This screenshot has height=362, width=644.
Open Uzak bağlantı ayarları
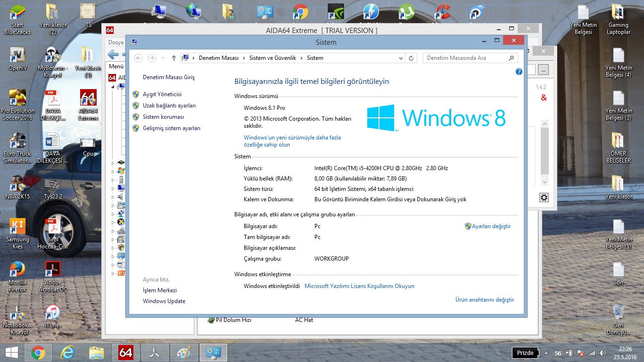click(169, 106)
